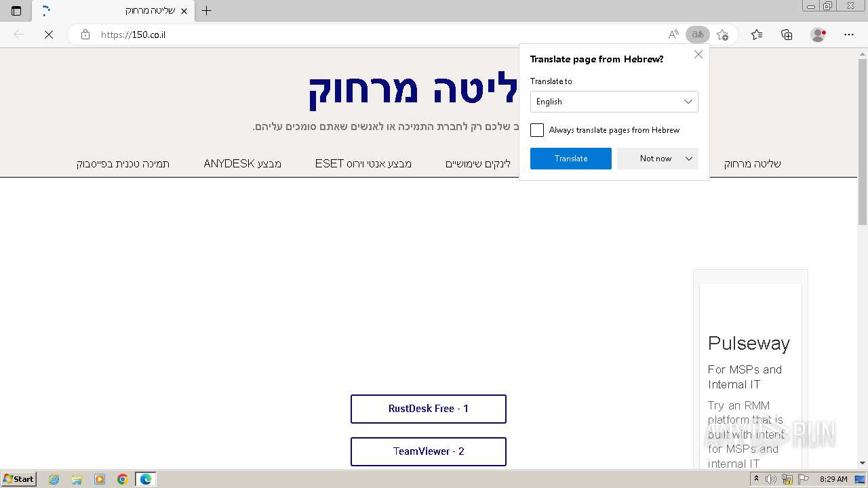This screenshot has width=868, height=488.
Task: Close the translate popup
Action: (x=698, y=54)
